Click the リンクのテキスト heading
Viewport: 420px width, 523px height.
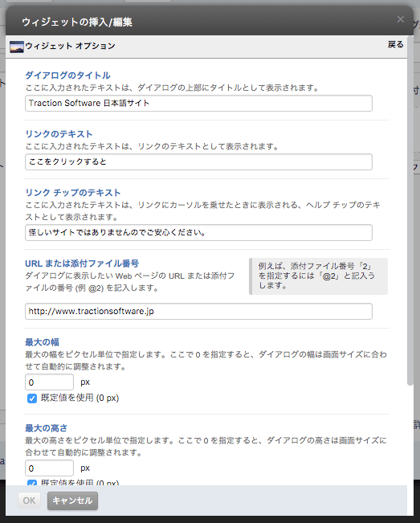click(59, 134)
